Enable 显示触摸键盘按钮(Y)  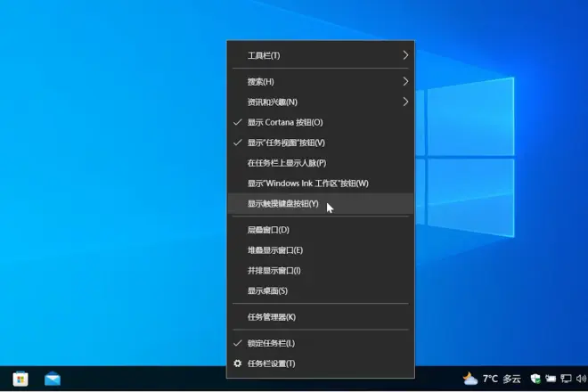[321, 204]
